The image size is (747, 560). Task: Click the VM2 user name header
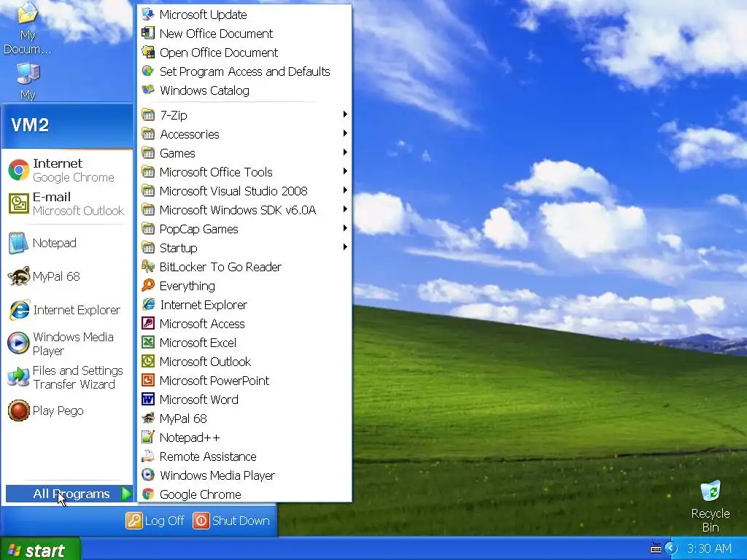pos(29,125)
